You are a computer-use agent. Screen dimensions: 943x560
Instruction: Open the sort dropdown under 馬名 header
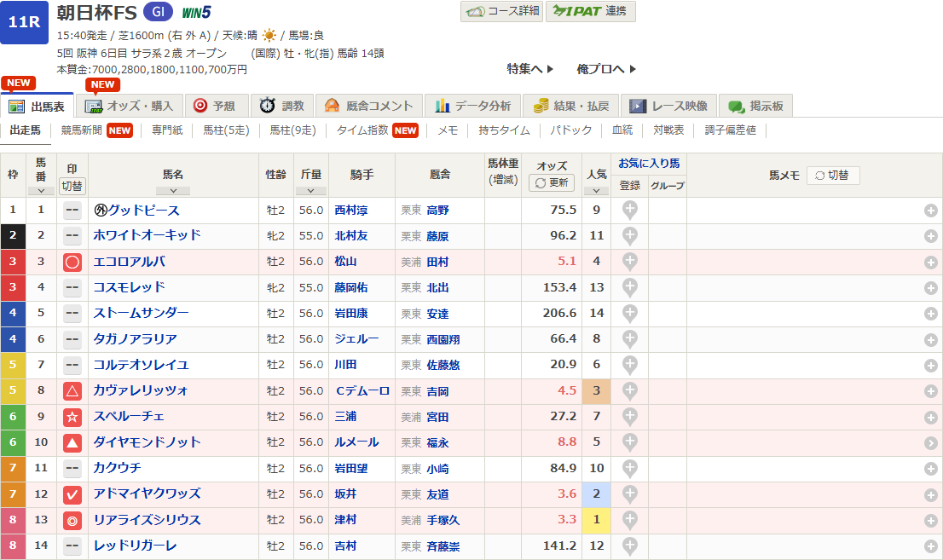pos(173,191)
